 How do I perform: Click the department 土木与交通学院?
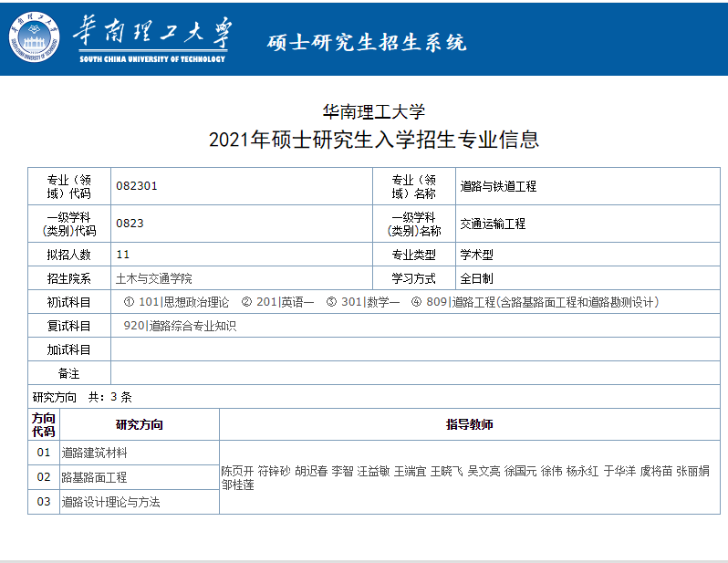[x=154, y=278]
